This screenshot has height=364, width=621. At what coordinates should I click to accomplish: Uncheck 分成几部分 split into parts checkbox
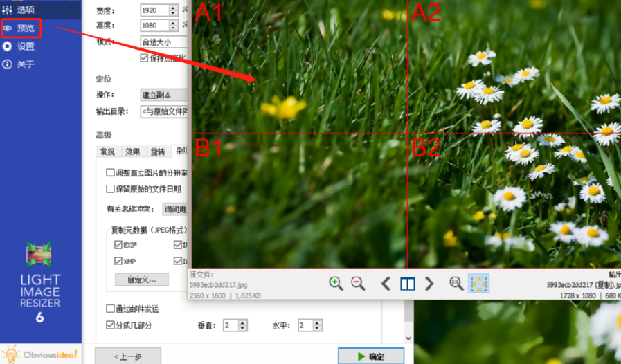[x=110, y=325]
